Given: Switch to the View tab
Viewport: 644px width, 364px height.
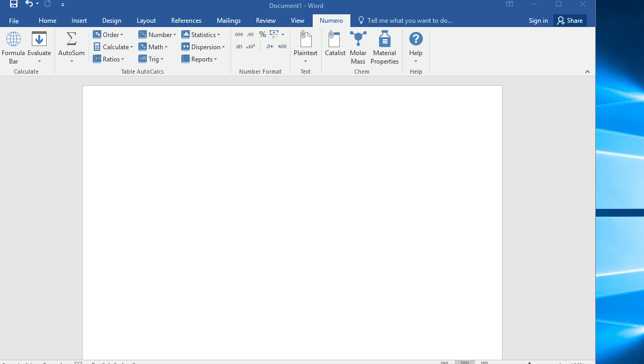Looking at the screenshot, I should click(x=297, y=21).
